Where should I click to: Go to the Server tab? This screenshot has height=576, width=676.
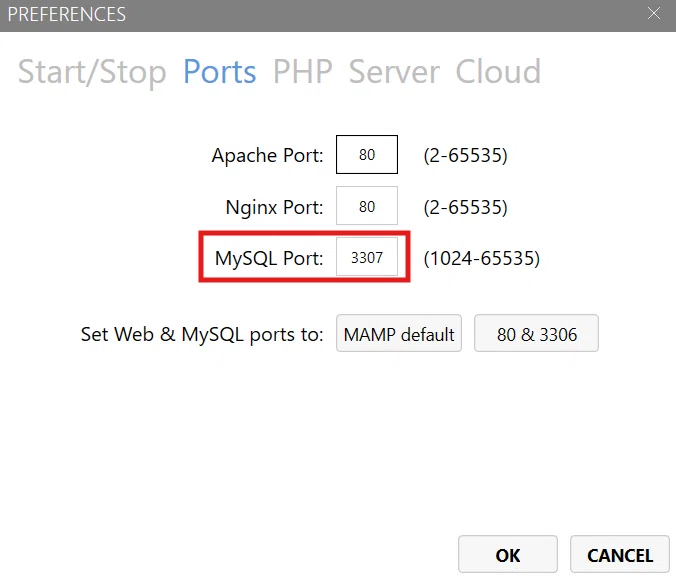point(394,72)
